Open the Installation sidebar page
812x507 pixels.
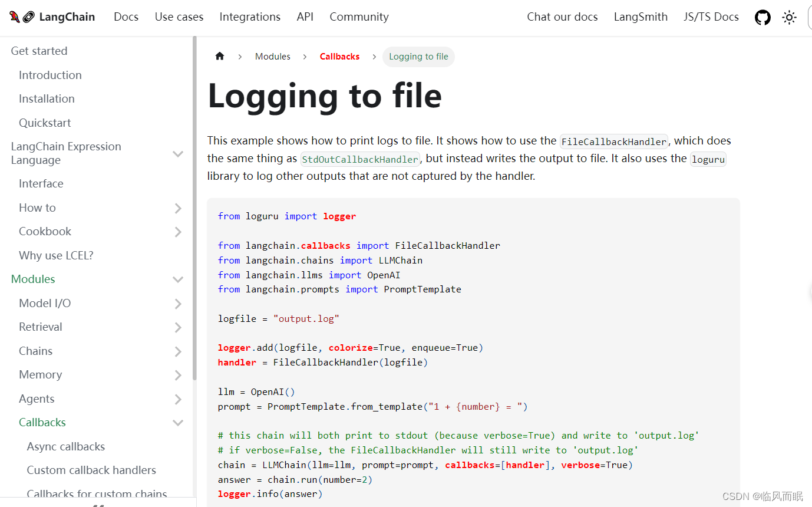pos(47,99)
